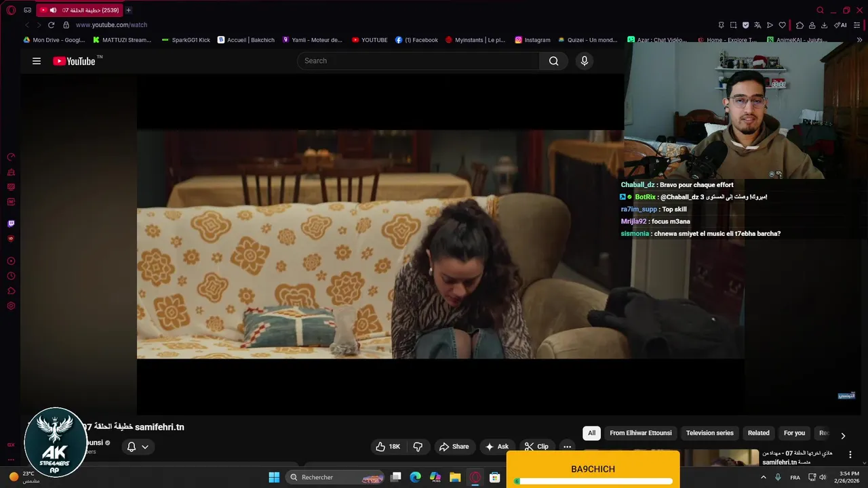Open clock showing 3:54 PM
Image resolution: width=868 pixels, height=488 pixels.
[849, 477]
